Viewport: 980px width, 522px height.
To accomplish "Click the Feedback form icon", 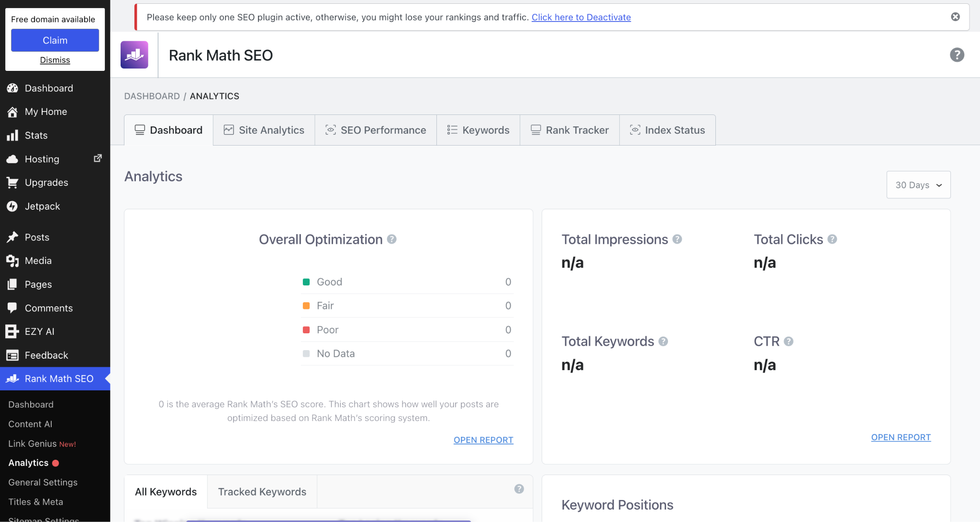I will [x=12, y=355].
